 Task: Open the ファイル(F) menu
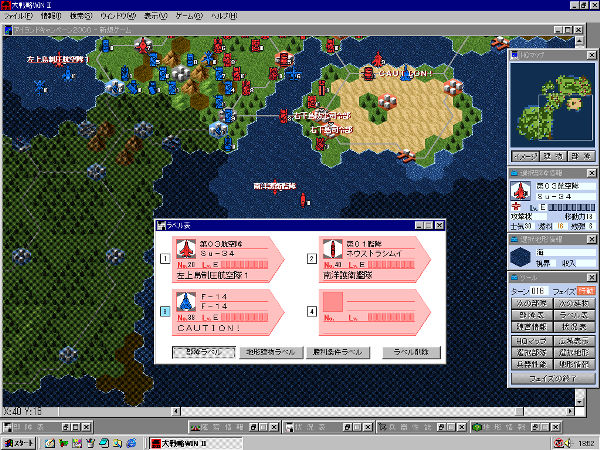pyautogui.click(x=18, y=16)
